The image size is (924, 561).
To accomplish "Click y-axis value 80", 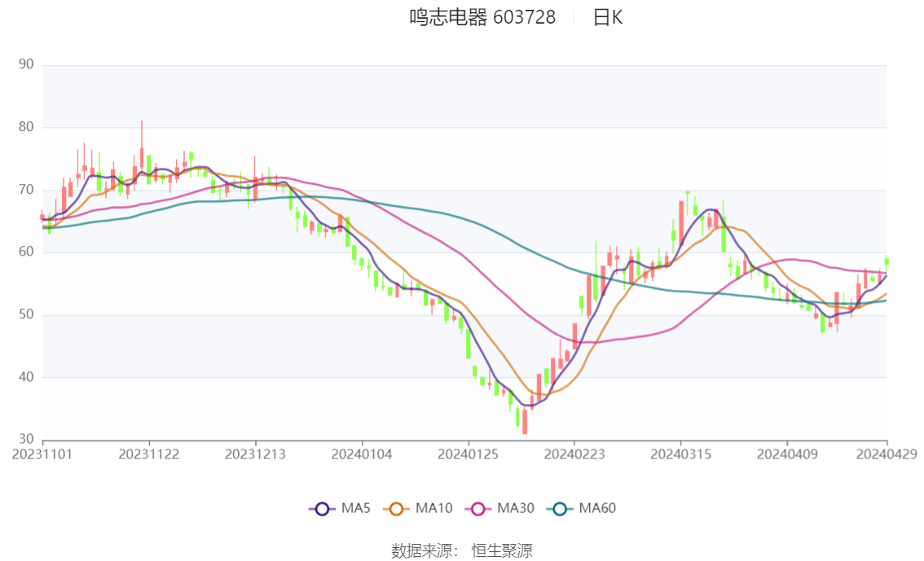I will click(x=27, y=127).
